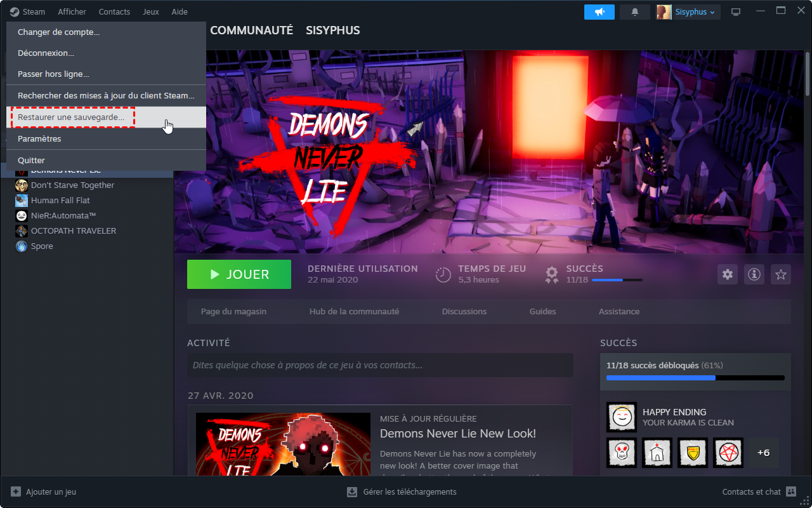Click the skull achievement icon
The image size is (812, 508).
click(622, 453)
